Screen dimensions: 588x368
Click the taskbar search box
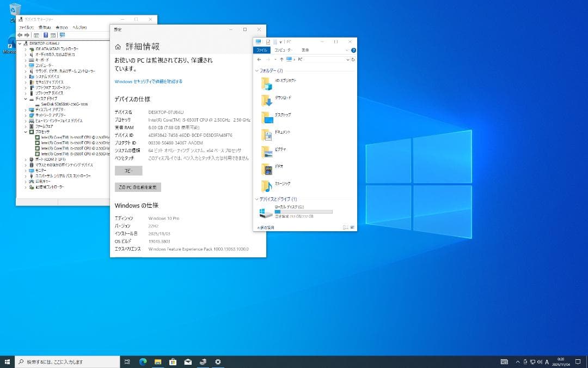(67, 362)
